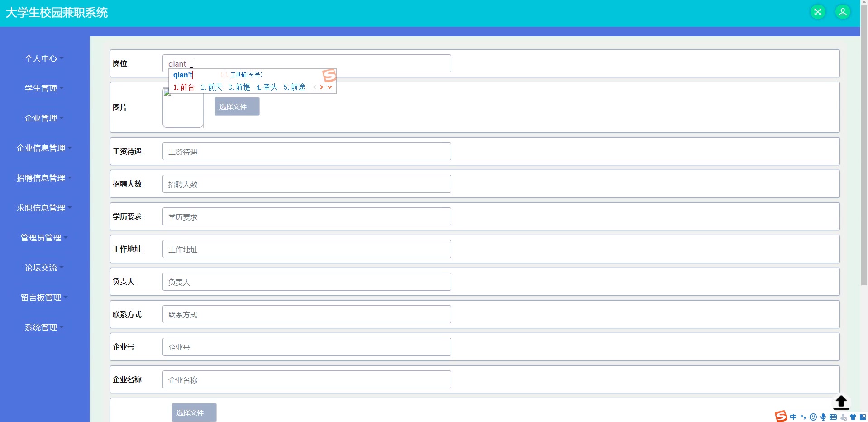Viewport: 868px width, 422px height.
Task: Expand 学生管理 sidebar menu
Action: (44, 88)
